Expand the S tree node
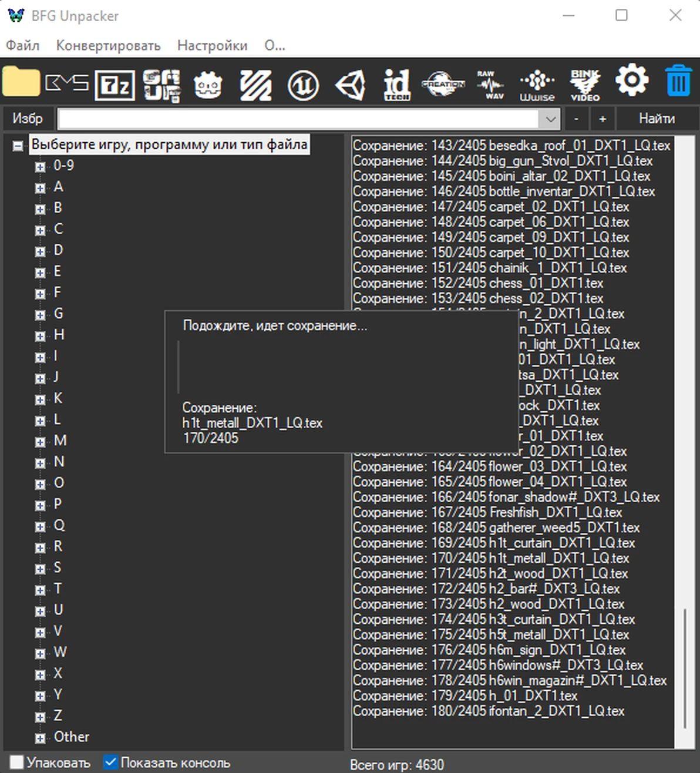The image size is (700, 773). point(40,569)
